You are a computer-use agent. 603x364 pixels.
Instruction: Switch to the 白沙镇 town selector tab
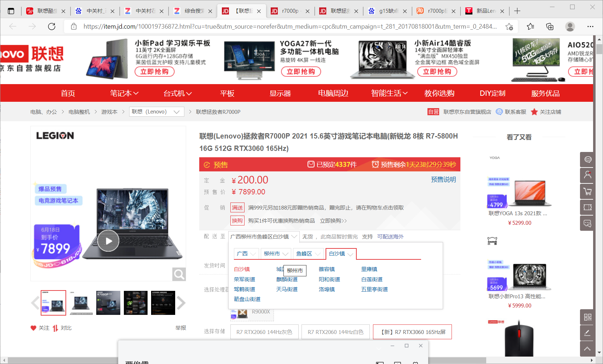[x=341, y=254]
